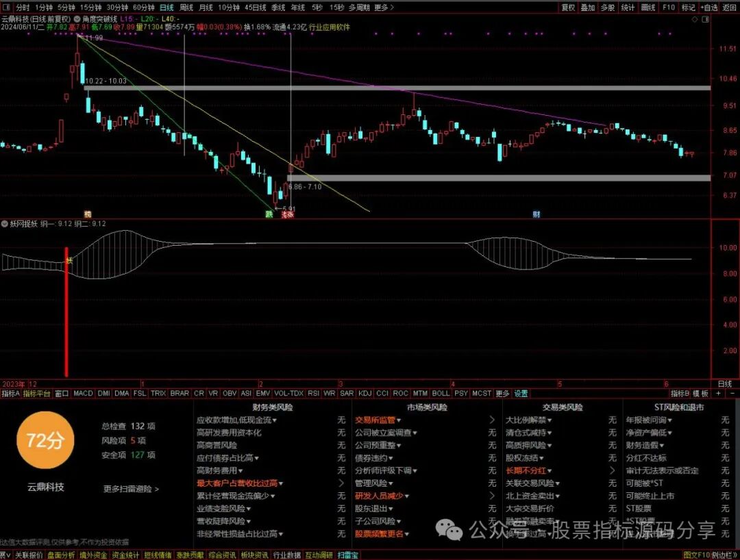Click the diamond icon at chart top-right
This screenshot has height=560, width=740.
[x=695, y=19]
